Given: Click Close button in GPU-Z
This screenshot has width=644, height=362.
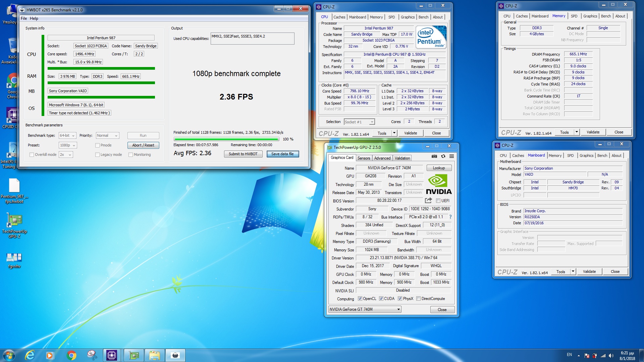Looking at the screenshot, I should coord(442,309).
